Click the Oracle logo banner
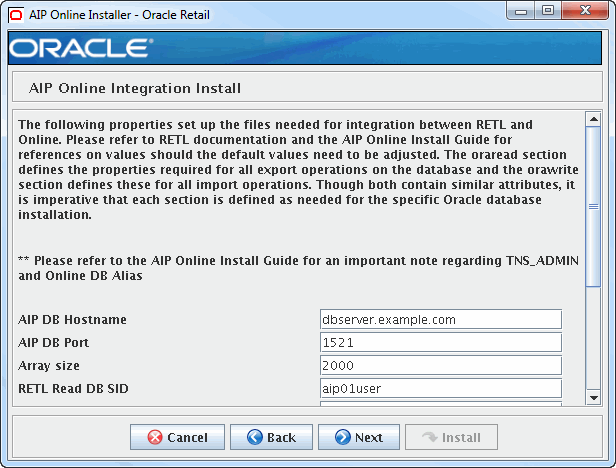 pos(305,48)
